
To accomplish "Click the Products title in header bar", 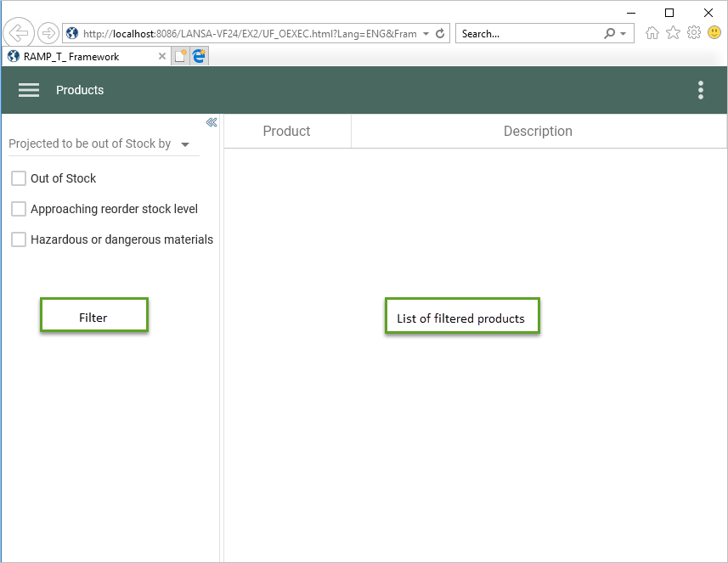I will point(80,90).
